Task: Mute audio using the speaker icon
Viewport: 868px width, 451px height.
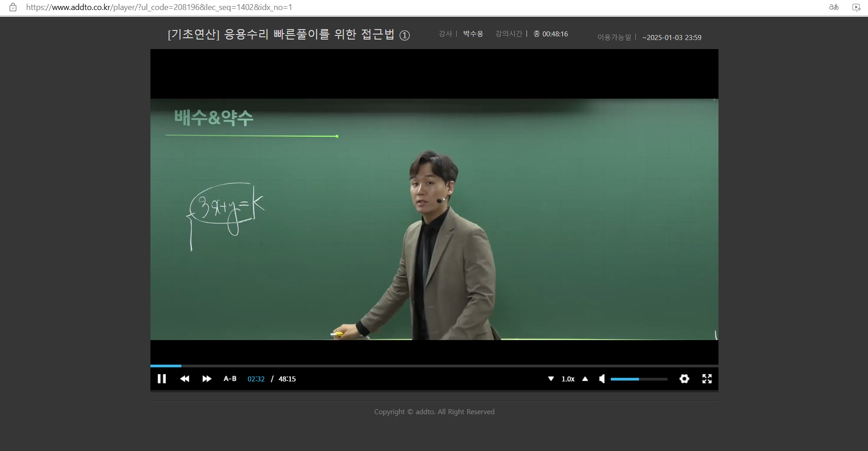Action: click(x=602, y=379)
